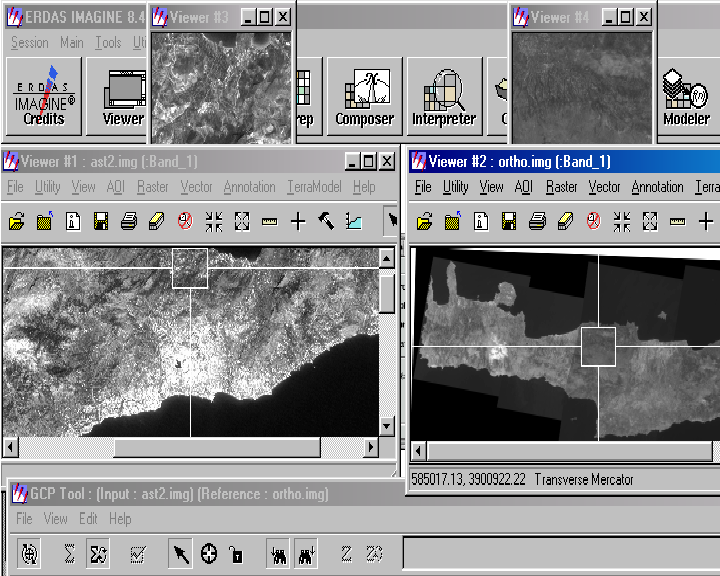Click Viewer #1 vertical scrollbar up arrow
The height and width of the screenshot is (576, 720).
[387, 259]
